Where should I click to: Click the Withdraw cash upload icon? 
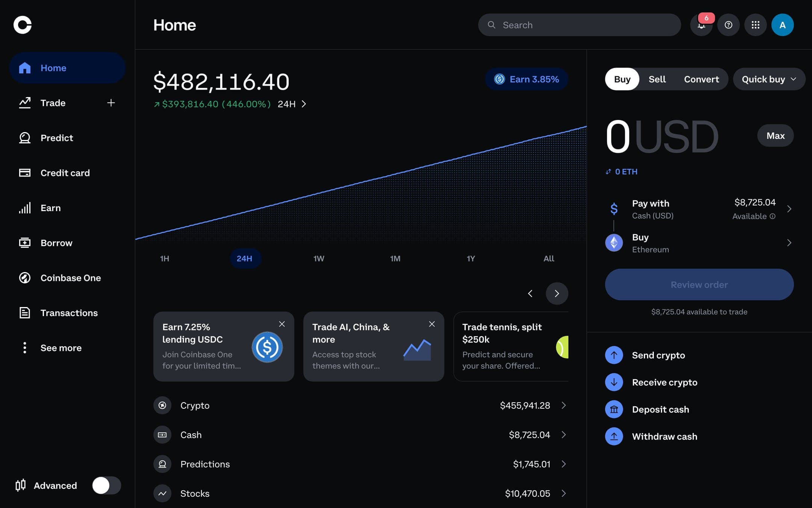[614, 437]
